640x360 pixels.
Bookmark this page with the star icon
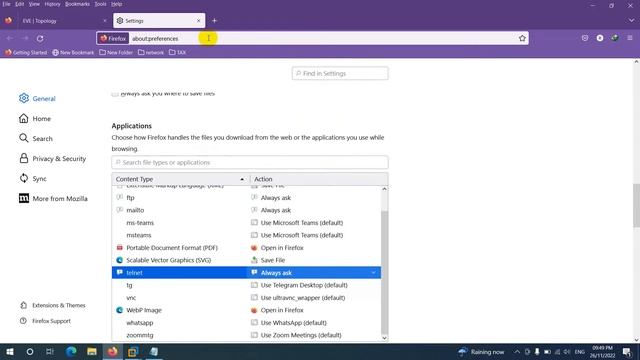[522, 38]
